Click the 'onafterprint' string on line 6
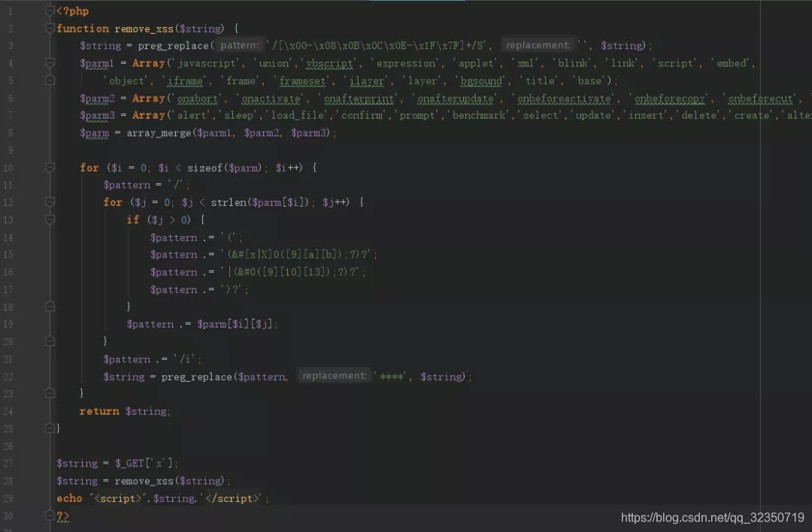The image size is (812, 532). (359, 98)
